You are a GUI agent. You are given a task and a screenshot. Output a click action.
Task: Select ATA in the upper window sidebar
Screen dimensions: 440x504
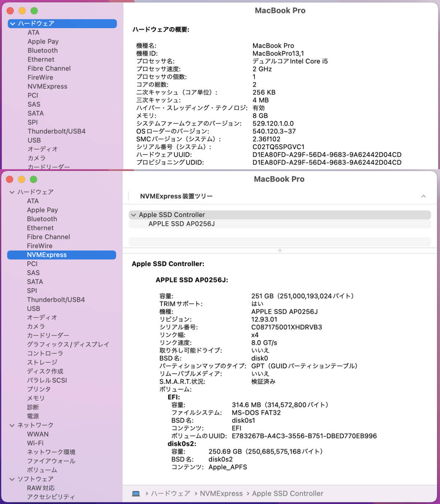click(34, 32)
